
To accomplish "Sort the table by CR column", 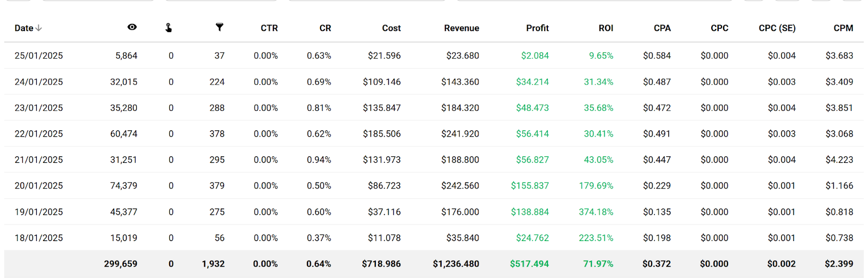I will point(325,28).
